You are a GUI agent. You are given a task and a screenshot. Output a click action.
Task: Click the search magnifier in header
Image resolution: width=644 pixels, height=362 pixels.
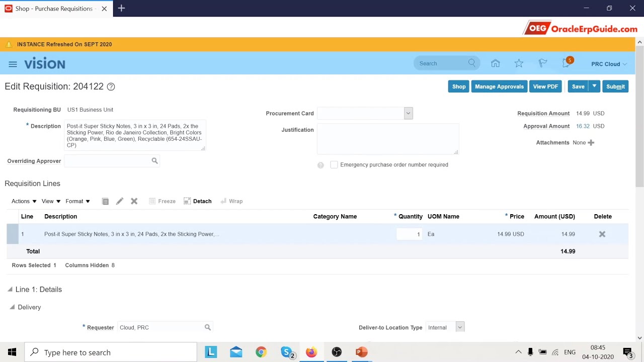pyautogui.click(x=471, y=63)
